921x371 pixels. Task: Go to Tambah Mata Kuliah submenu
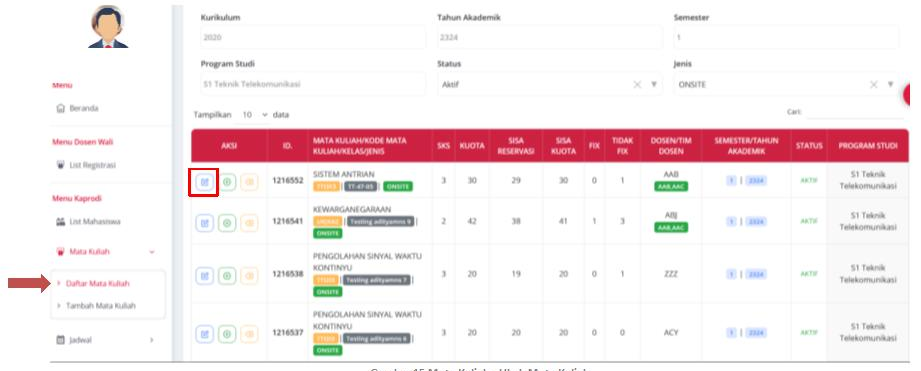[x=100, y=306]
